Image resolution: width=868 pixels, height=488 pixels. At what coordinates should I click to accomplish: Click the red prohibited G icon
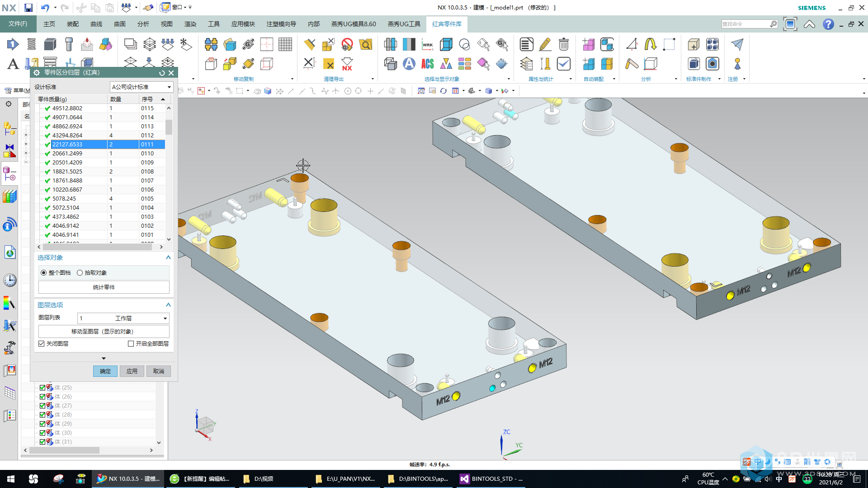coord(347,44)
